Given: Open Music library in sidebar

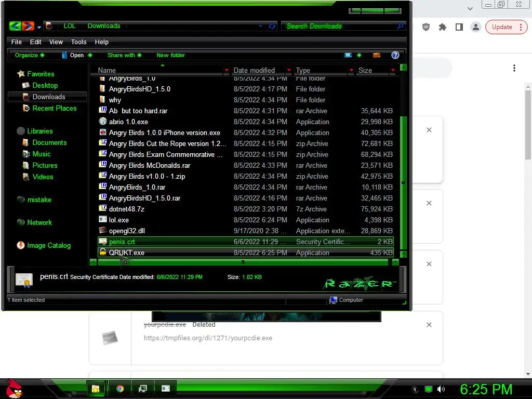Looking at the screenshot, I should tap(42, 154).
